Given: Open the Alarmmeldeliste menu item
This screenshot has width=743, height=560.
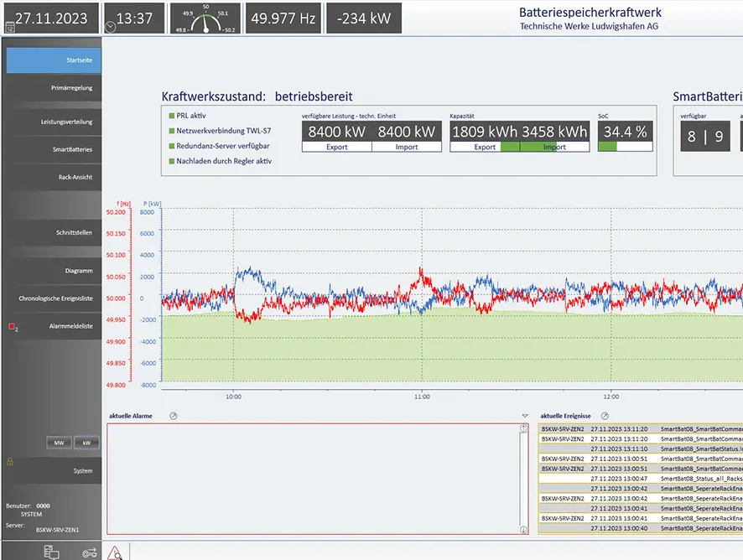Looking at the screenshot, I should pyautogui.click(x=54, y=326).
